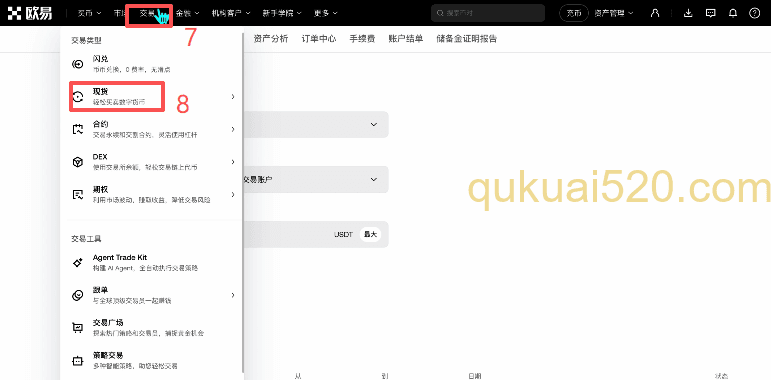This screenshot has height=380, width=771.
Task: Open the DEX cube icon
Action: [77, 162]
